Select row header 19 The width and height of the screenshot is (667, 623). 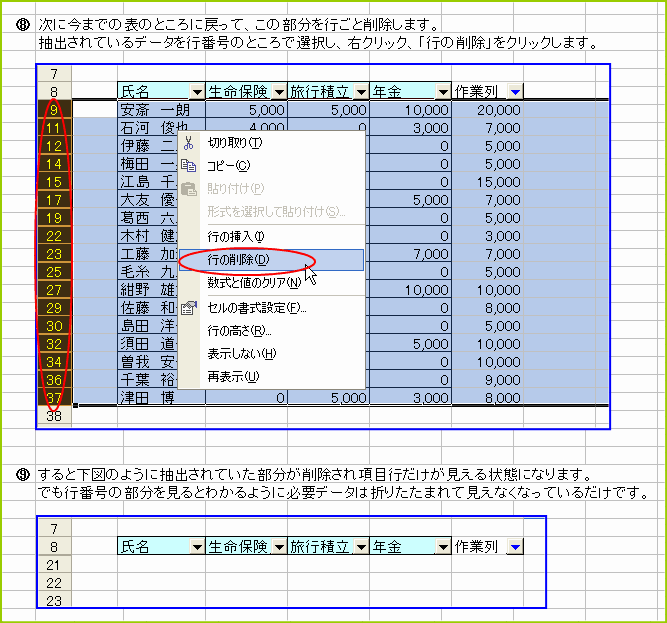pyautogui.click(x=54, y=218)
